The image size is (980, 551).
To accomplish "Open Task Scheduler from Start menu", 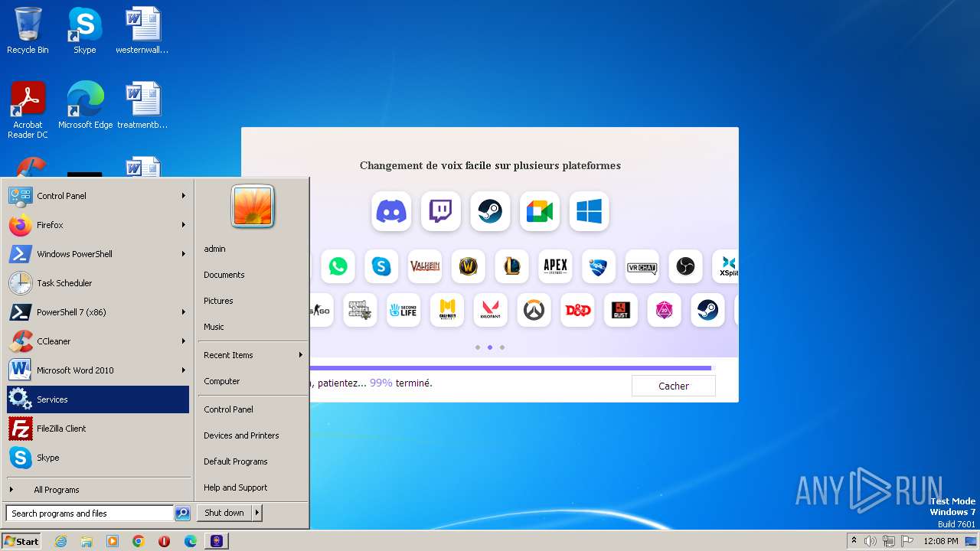I will point(97,283).
